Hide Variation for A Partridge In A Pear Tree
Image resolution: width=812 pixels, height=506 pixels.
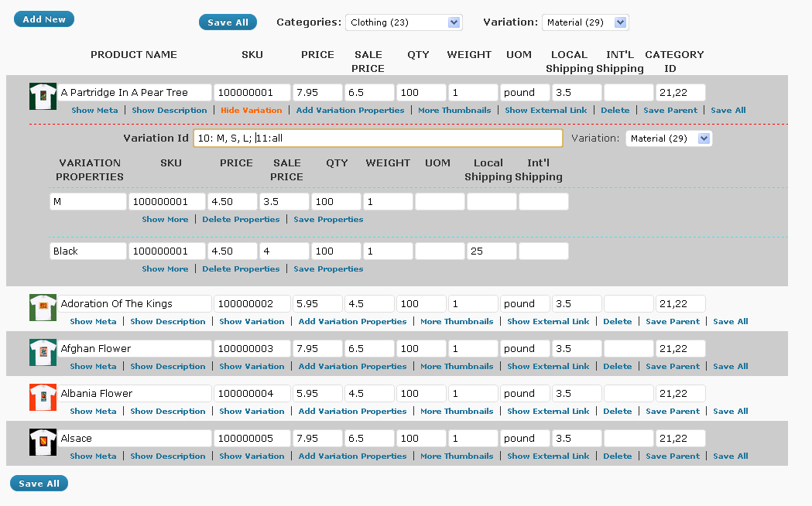[x=251, y=110]
